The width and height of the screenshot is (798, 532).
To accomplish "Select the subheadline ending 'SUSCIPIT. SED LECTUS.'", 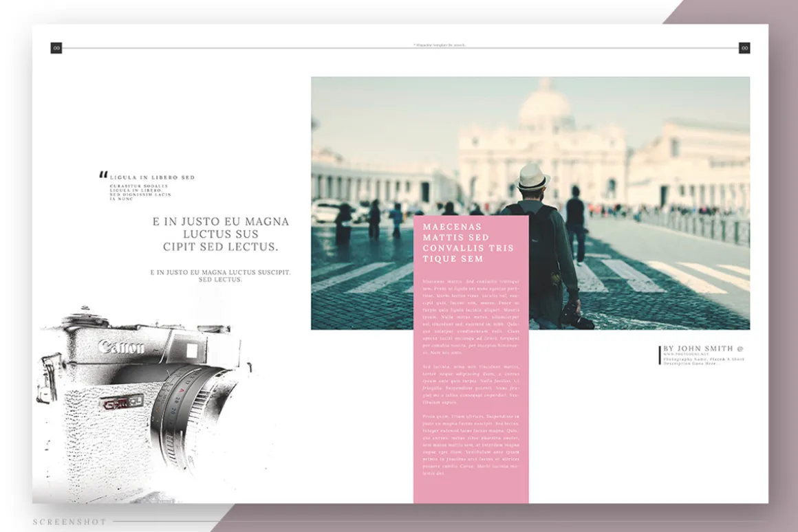I will (220, 276).
